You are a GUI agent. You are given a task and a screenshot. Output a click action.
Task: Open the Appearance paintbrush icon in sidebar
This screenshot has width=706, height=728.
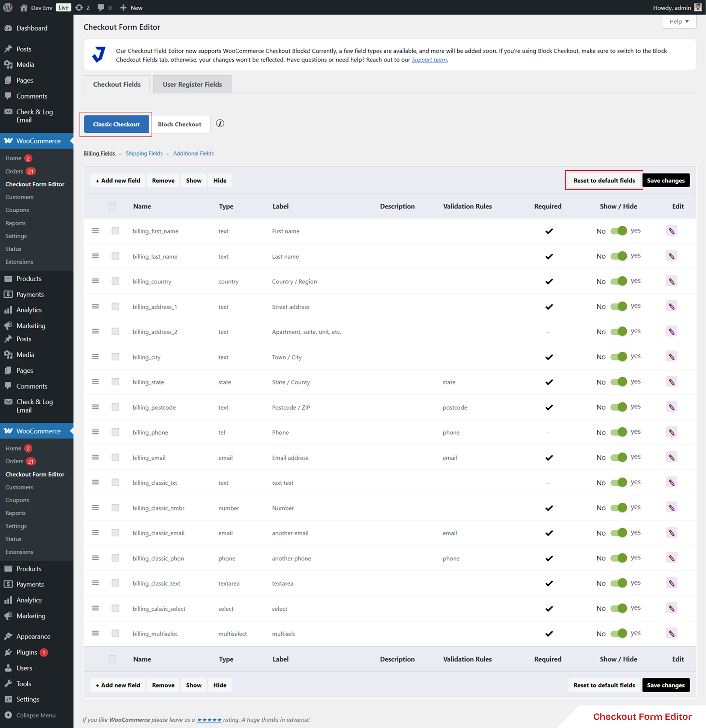point(8,636)
